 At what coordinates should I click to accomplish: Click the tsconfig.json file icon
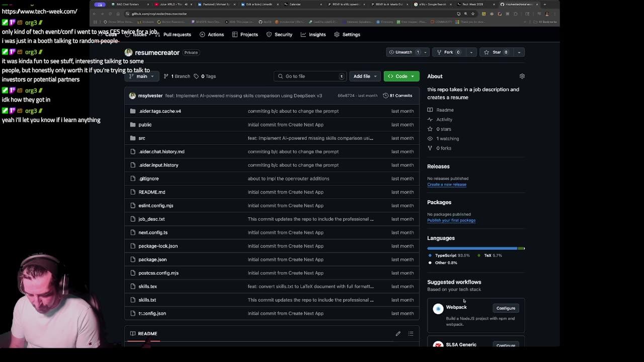point(133,314)
